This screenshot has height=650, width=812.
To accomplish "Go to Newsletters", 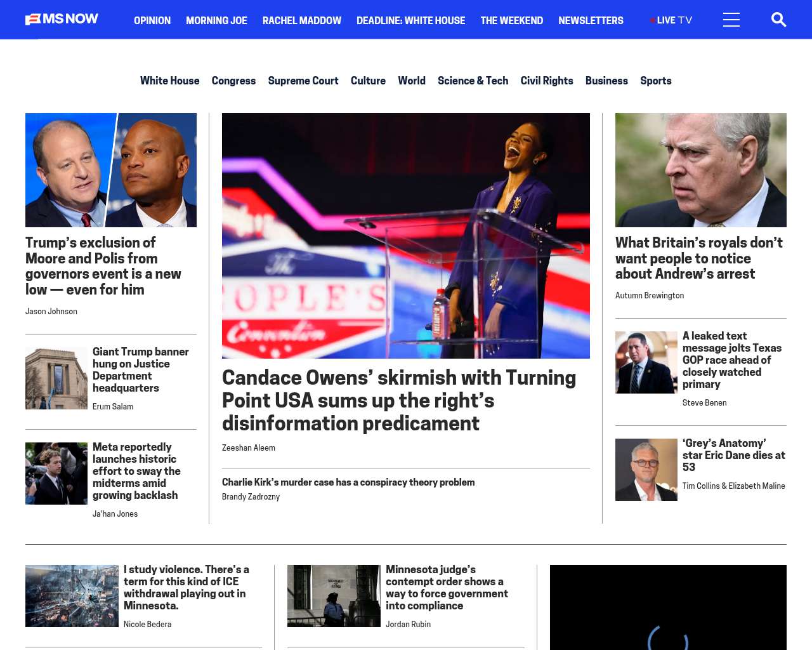I will pos(591,20).
